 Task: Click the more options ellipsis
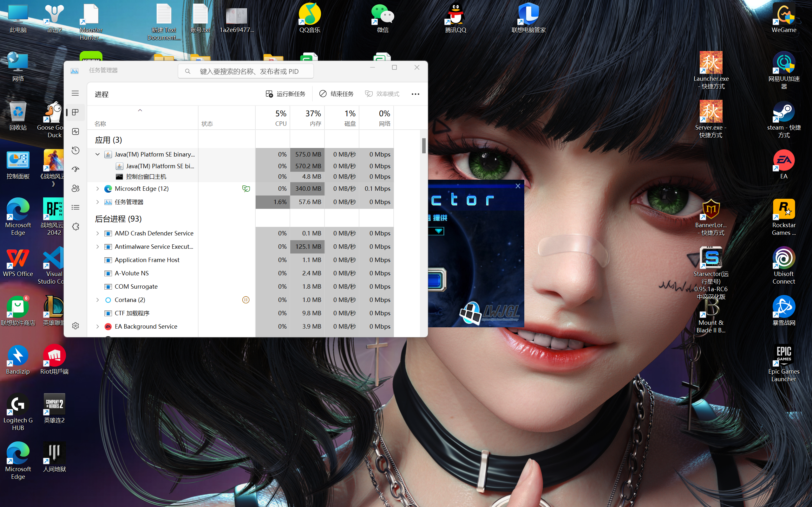tap(415, 94)
